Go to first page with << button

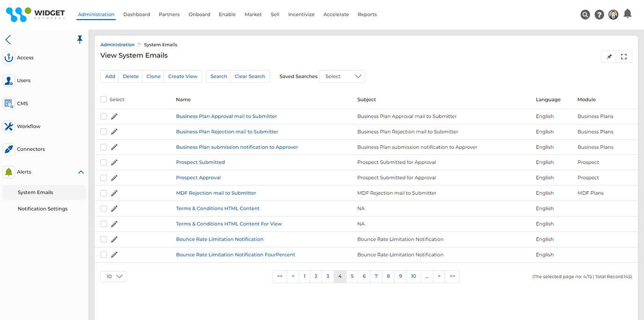(280, 276)
